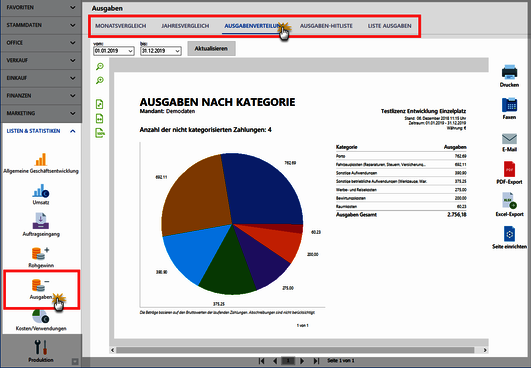Expand the Favoriten section

[41, 7]
